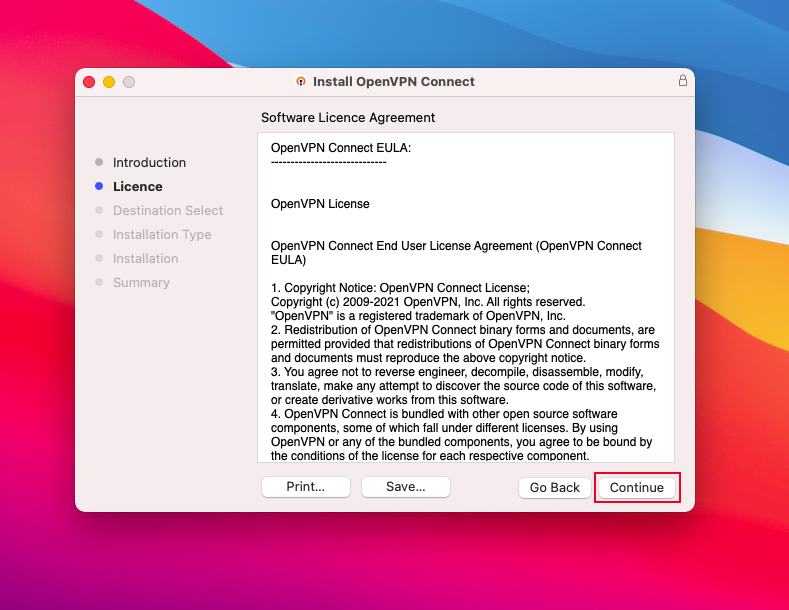The height and width of the screenshot is (610, 789).
Task: Close the installer window
Action: coord(89,82)
